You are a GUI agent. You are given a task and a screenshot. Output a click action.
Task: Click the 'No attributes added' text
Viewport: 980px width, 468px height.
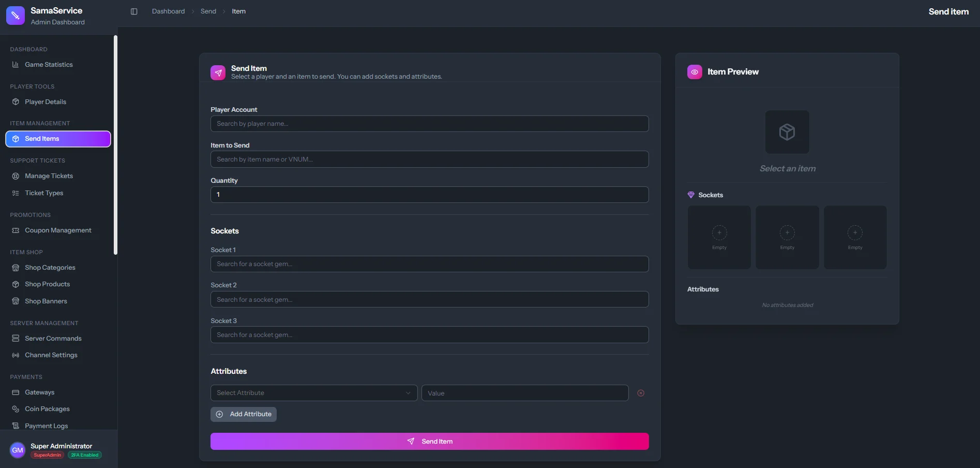click(x=788, y=305)
